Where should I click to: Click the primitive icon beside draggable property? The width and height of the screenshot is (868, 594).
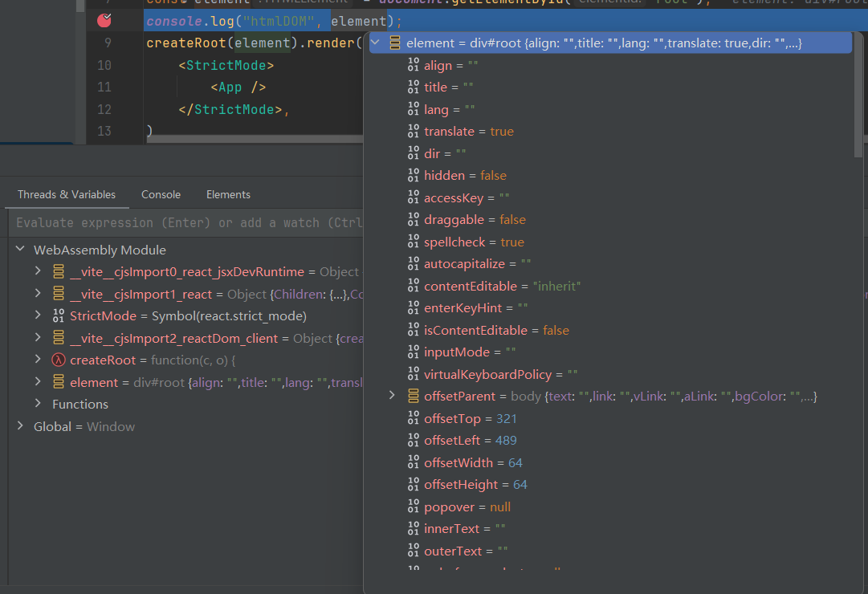[413, 220]
